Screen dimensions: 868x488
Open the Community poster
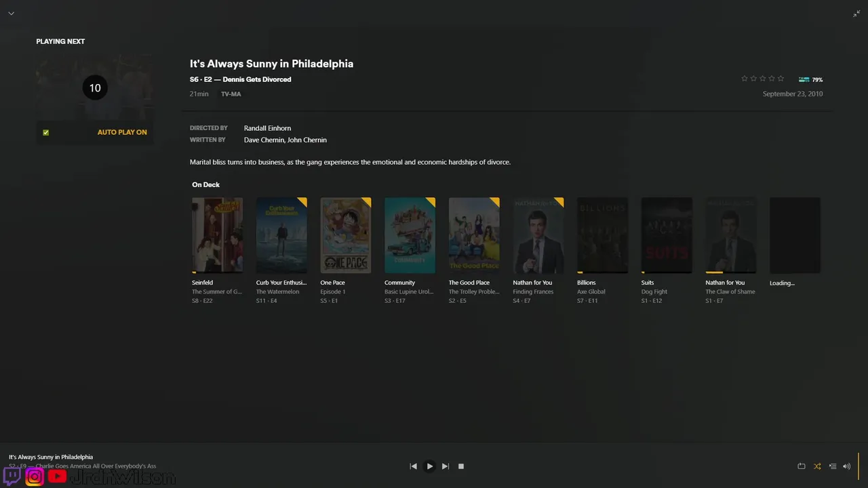(x=410, y=235)
